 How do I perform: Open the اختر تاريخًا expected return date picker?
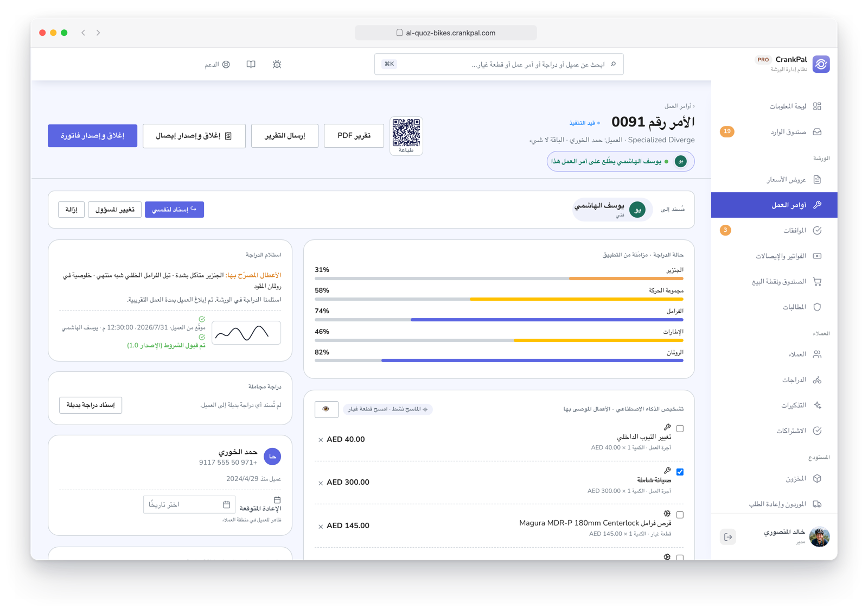[x=189, y=504]
